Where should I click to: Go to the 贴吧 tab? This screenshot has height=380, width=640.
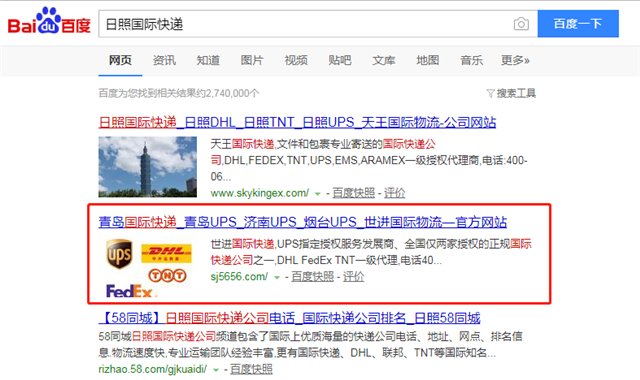coord(340,60)
